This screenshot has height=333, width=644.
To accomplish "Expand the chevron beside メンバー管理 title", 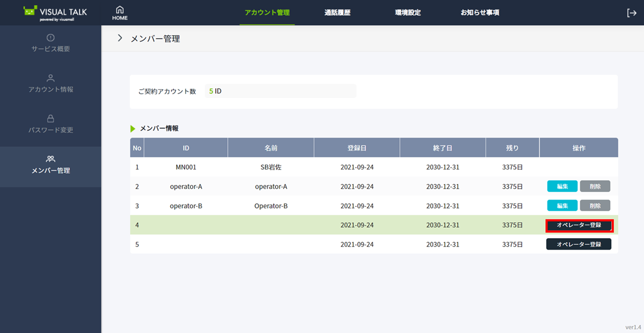I will pos(120,38).
